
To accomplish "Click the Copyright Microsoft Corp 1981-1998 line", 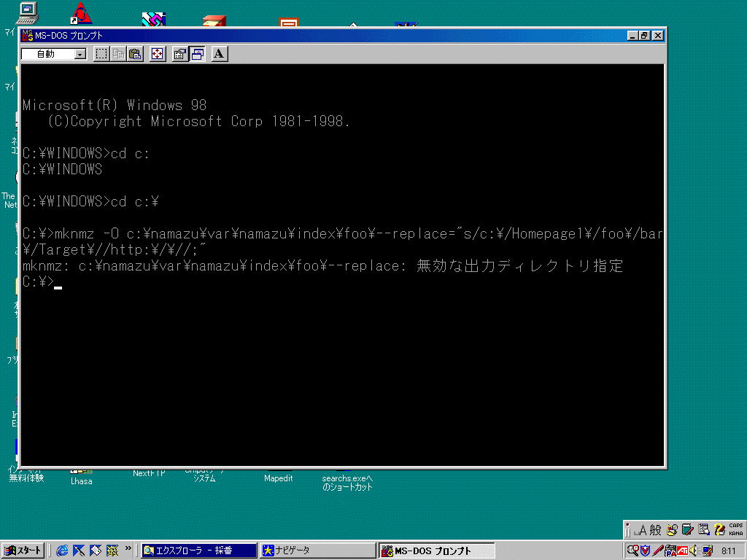I will coord(198,122).
